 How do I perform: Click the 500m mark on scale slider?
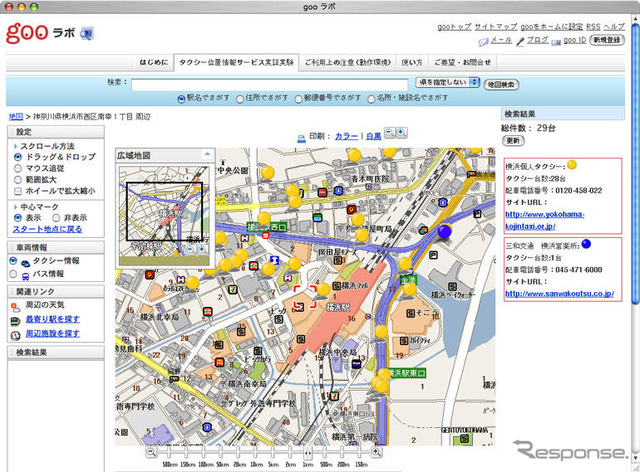coord(325,452)
